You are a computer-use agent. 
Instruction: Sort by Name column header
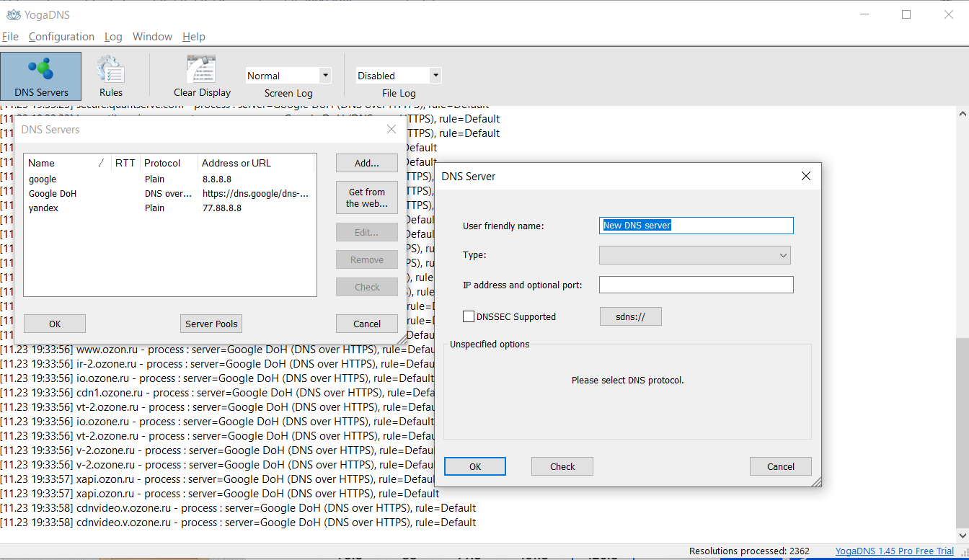point(68,163)
